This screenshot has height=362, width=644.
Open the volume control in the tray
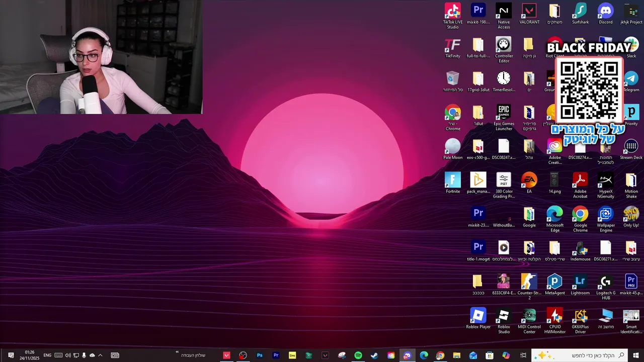[68, 355]
